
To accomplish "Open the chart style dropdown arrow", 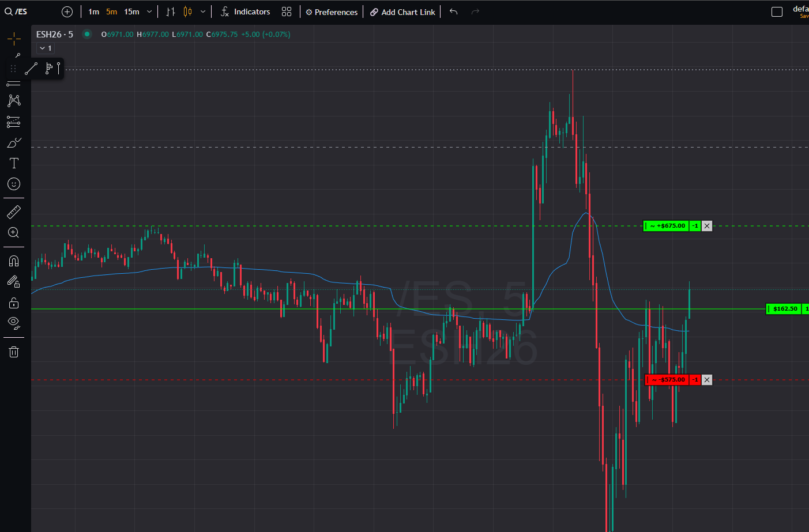I will 203,12.
